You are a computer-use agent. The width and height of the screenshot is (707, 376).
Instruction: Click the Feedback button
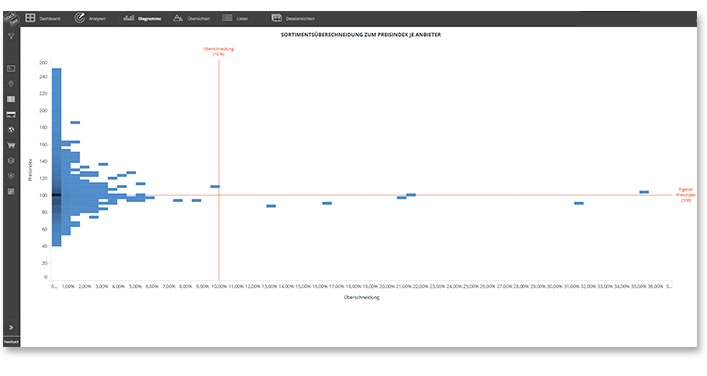pyautogui.click(x=11, y=342)
